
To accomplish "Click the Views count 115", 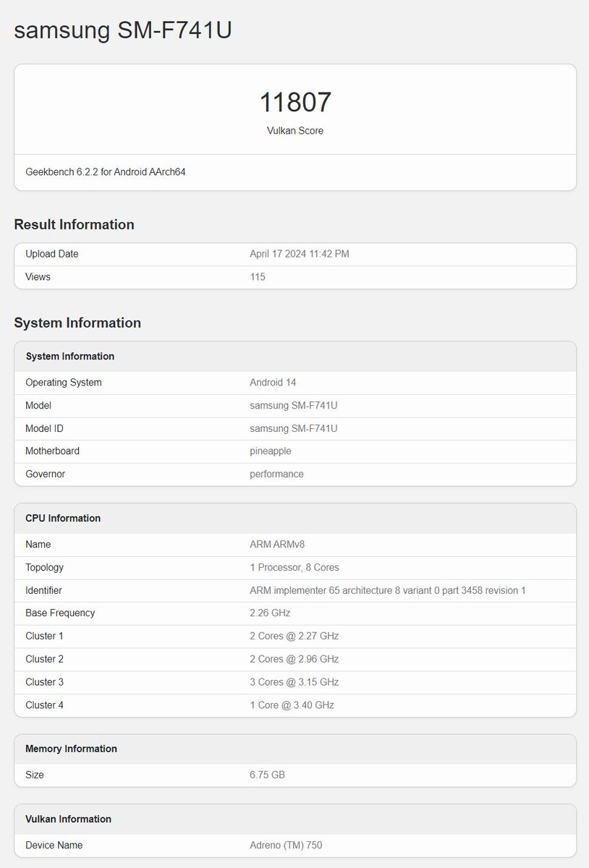I will pos(258,277).
